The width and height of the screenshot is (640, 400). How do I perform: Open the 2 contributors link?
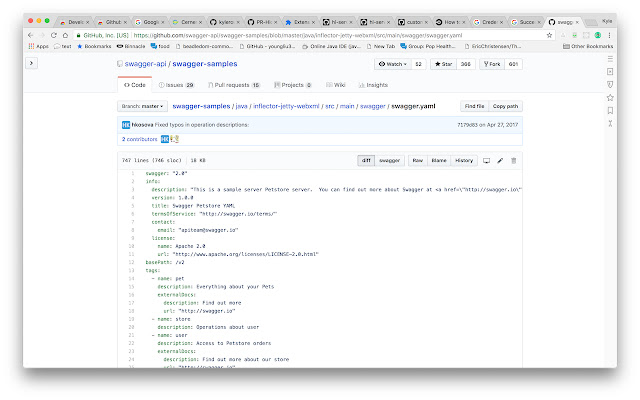140,139
